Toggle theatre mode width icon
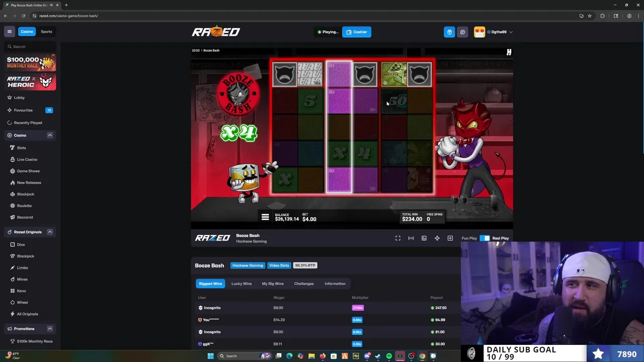 tap(411, 238)
